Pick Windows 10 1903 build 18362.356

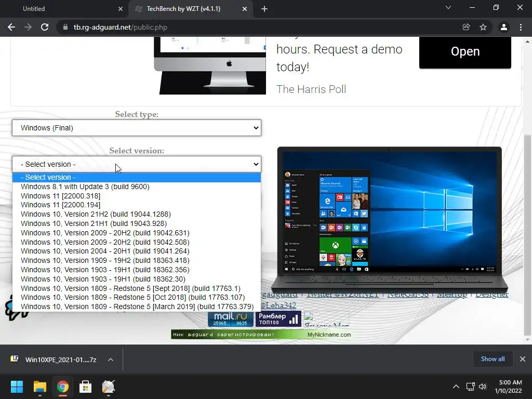137,270
